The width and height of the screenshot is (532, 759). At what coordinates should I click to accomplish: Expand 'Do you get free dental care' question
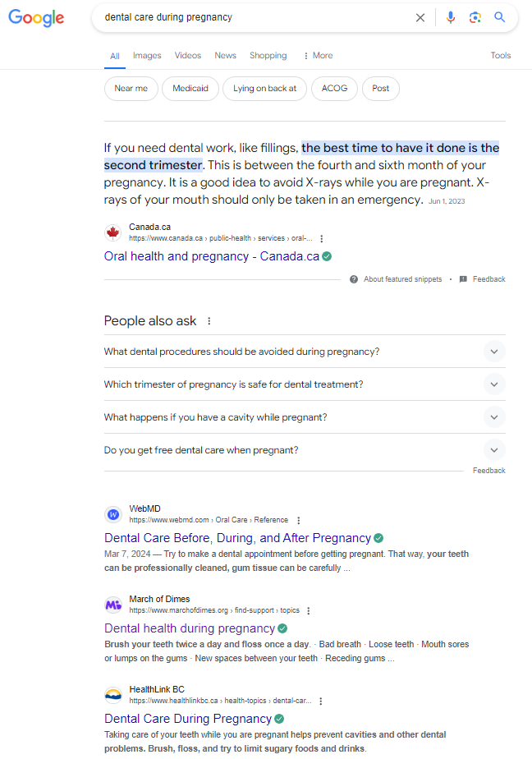[x=493, y=450]
